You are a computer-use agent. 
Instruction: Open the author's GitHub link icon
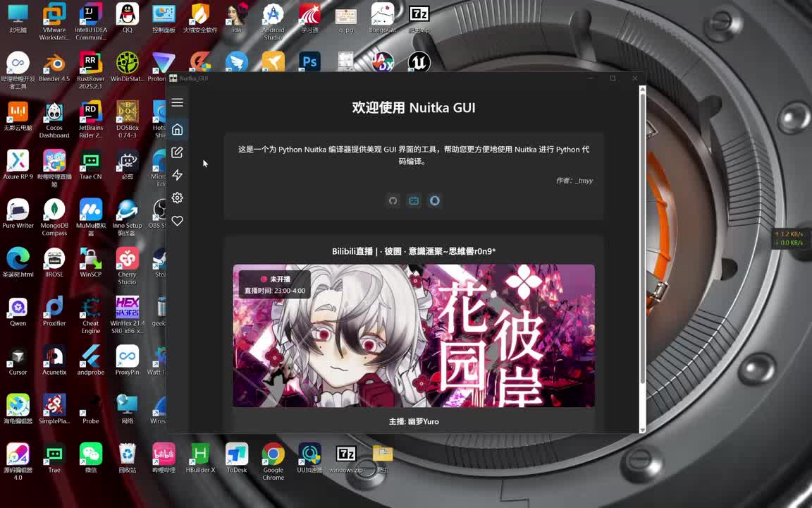393,200
